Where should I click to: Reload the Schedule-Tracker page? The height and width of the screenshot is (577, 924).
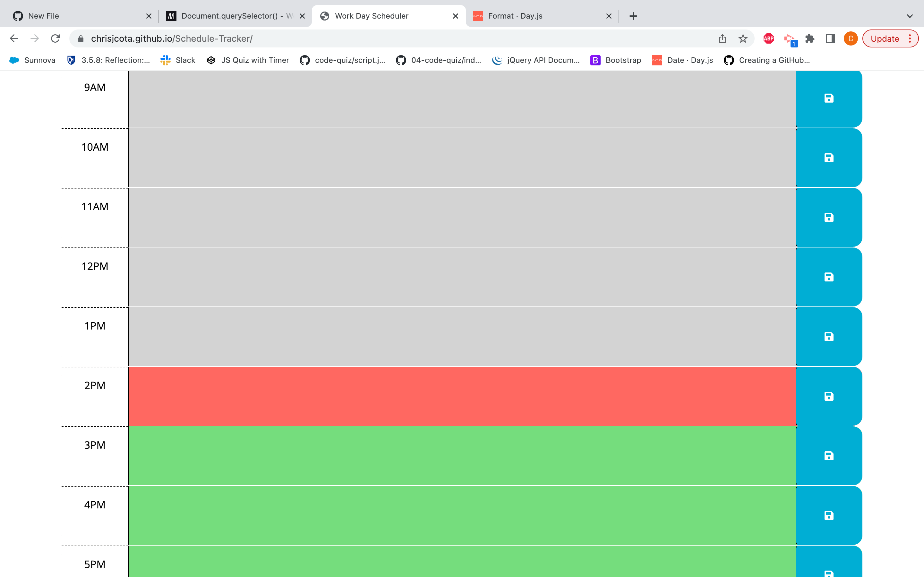pos(56,38)
